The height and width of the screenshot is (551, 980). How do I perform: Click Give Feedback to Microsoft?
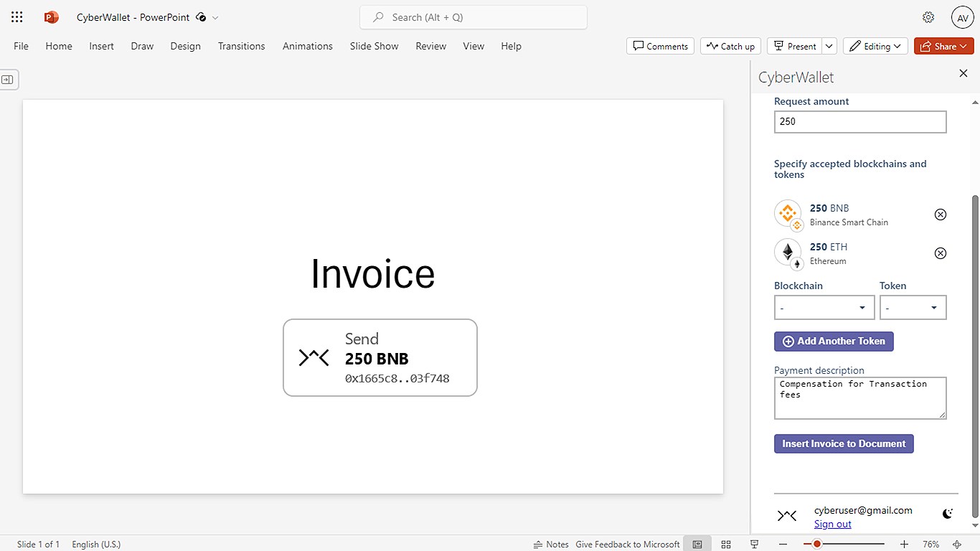tap(628, 545)
